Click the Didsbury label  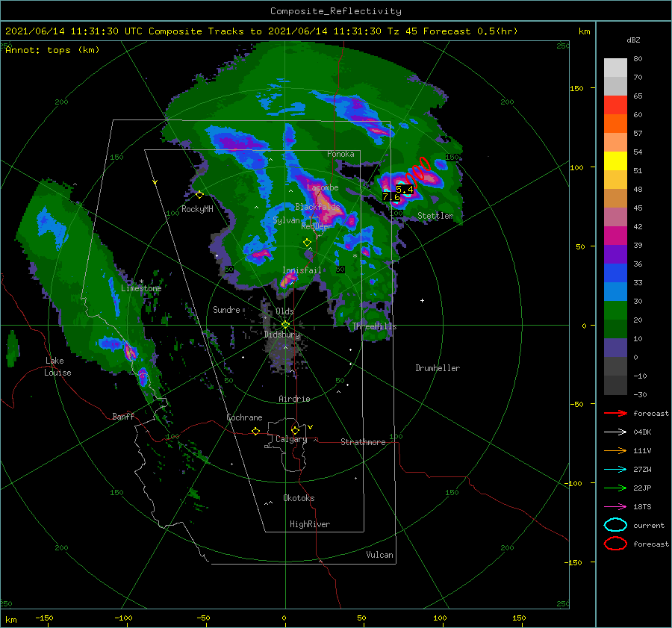coord(282,335)
